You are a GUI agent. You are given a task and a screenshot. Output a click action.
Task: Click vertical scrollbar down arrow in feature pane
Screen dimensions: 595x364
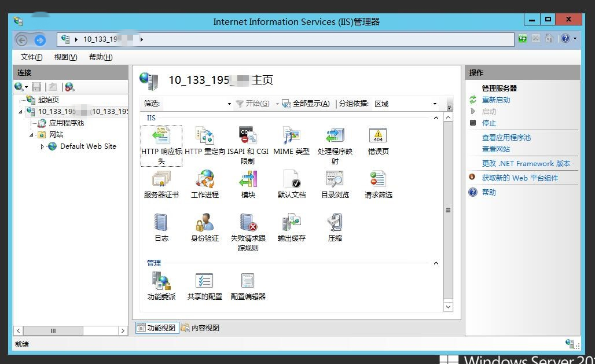click(448, 307)
